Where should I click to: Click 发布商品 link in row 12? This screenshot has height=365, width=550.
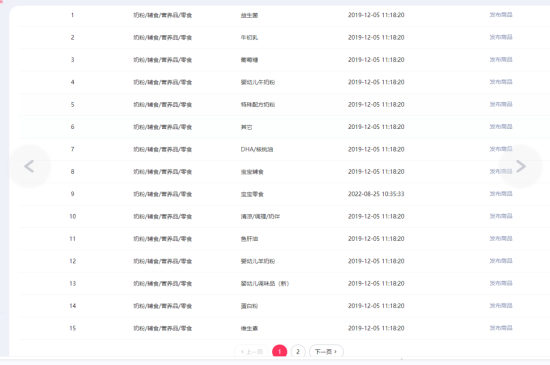click(501, 261)
